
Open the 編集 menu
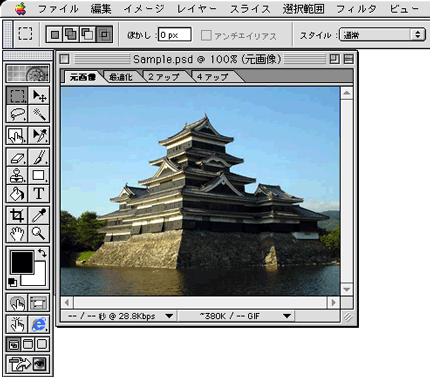click(x=101, y=9)
